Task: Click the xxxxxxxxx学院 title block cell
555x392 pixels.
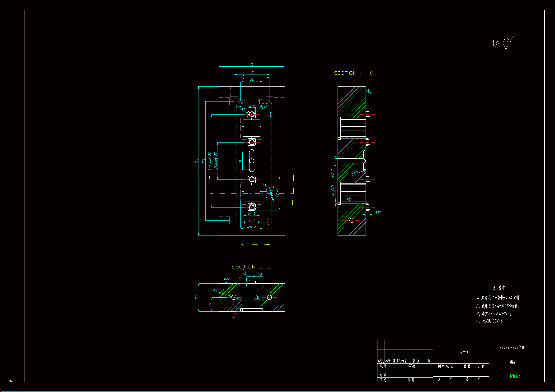Action: (x=512, y=348)
